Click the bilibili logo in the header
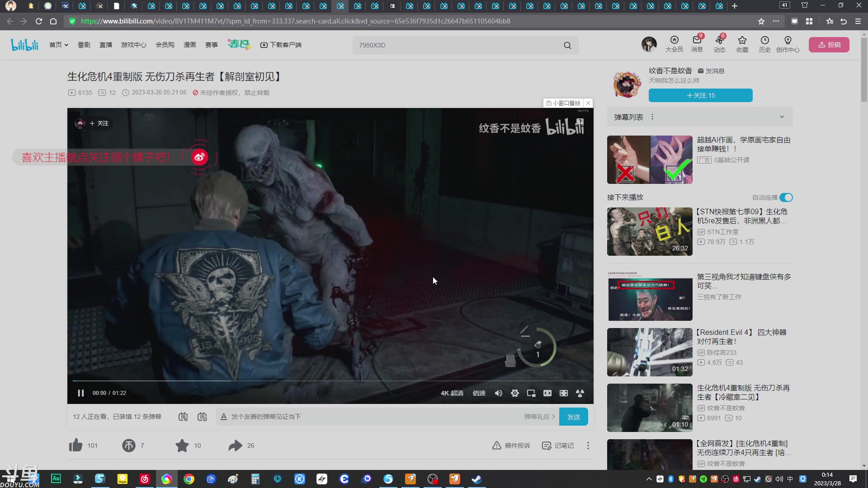Viewport: 868px width, 488px height. click(x=25, y=45)
